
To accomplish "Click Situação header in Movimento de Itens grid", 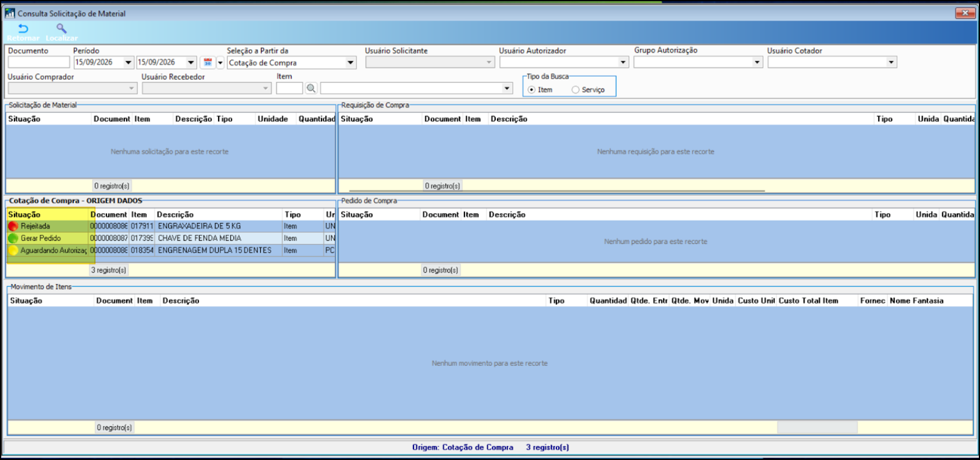I will [26, 301].
